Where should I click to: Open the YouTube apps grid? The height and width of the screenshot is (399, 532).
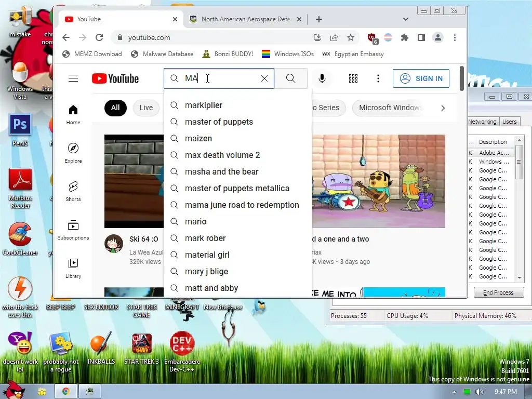[x=353, y=78]
